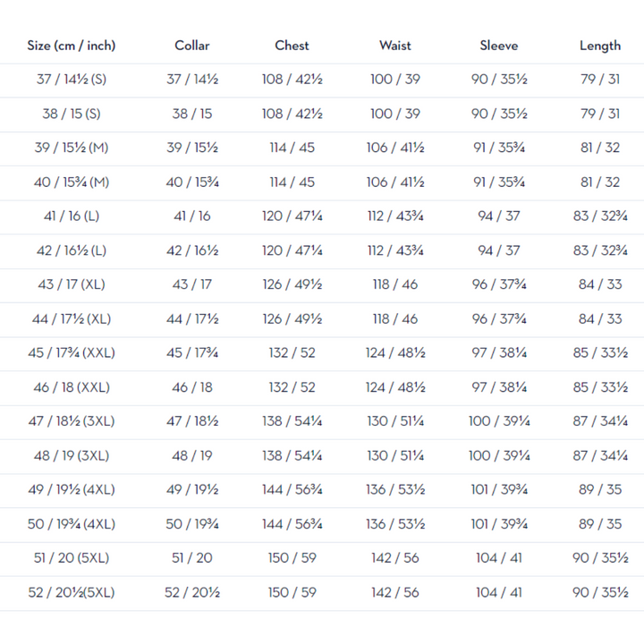This screenshot has width=644, height=644.
Task: Click the collar value 38 / 15
Action: (192, 114)
